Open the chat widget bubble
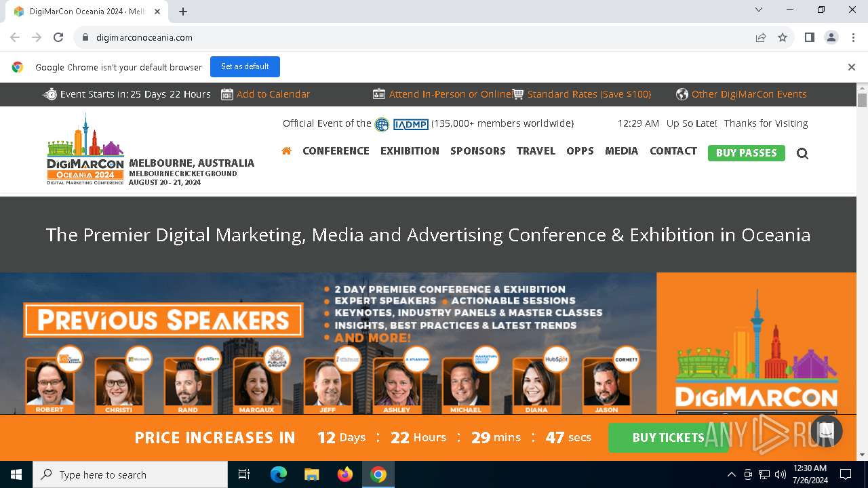The width and height of the screenshot is (868, 488). [x=826, y=430]
